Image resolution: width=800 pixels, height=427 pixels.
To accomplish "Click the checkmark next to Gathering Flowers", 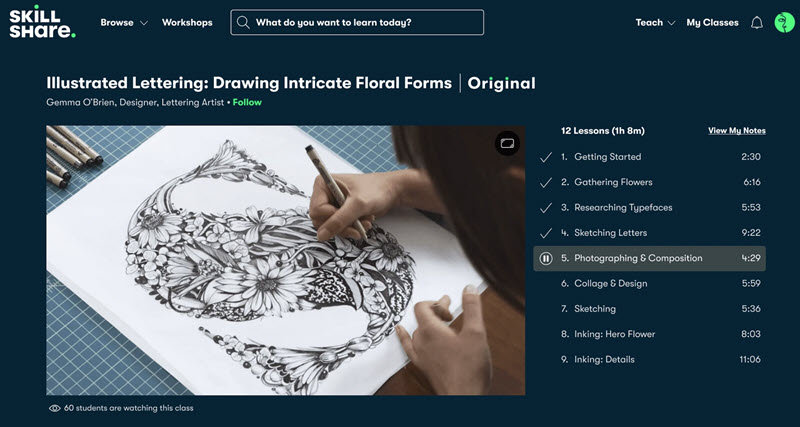I will coord(545,182).
